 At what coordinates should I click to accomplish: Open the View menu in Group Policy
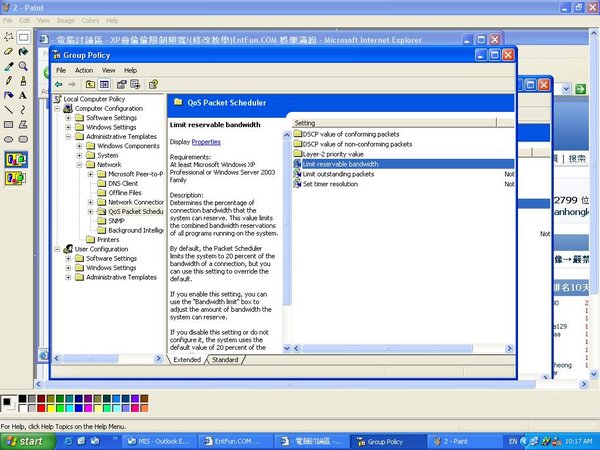(108, 70)
